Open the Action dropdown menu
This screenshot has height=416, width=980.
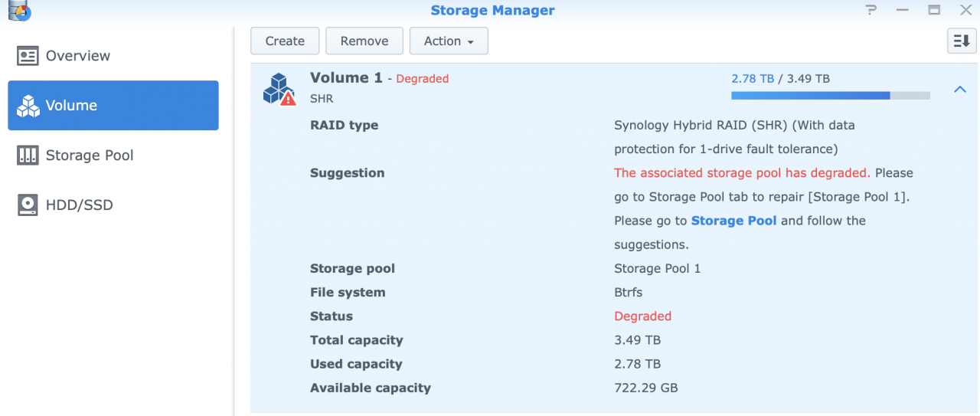pyautogui.click(x=449, y=41)
